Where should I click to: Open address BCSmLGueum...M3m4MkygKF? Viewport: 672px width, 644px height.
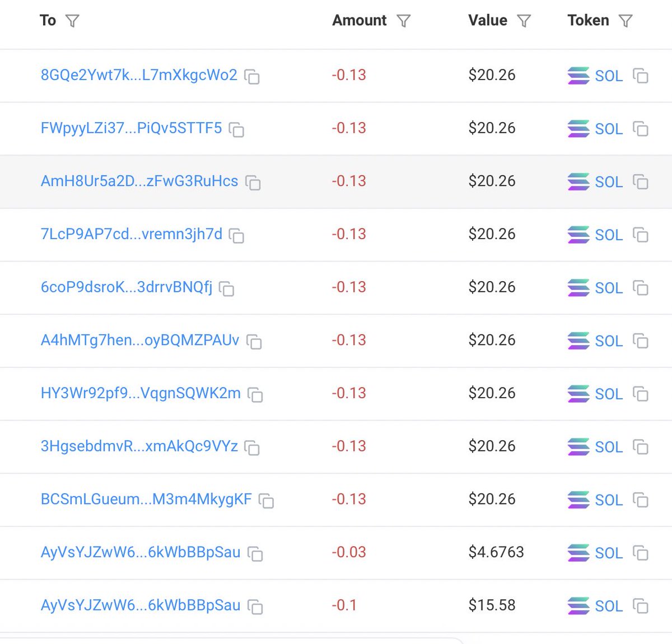(146, 500)
